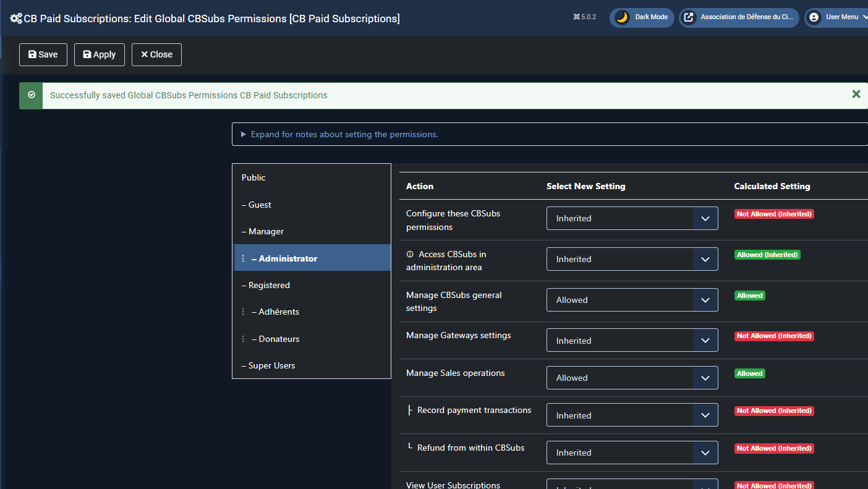The image size is (868, 489).
Task: Click the Manage Sales operations label
Action: pos(456,373)
